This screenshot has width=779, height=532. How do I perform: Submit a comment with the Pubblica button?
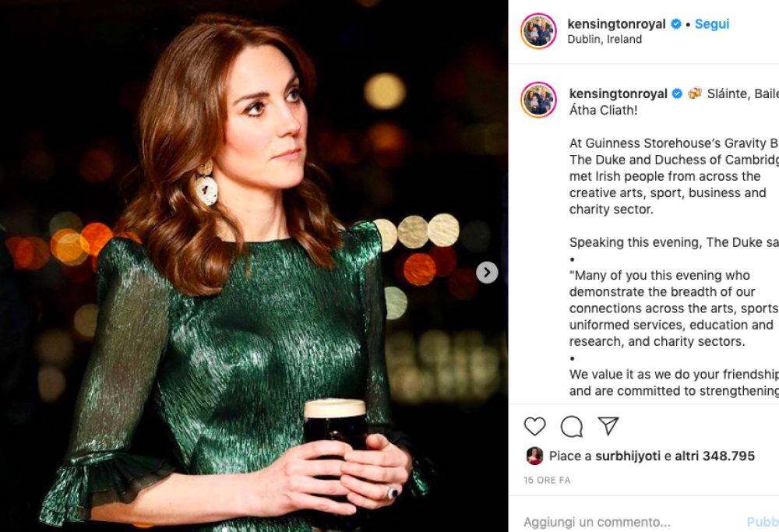point(766,521)
